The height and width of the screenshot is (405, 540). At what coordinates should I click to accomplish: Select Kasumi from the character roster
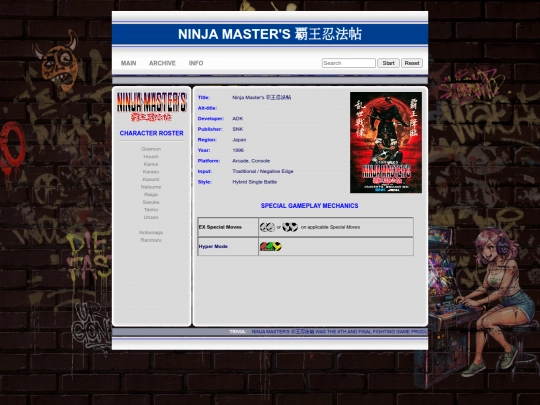[151, 179]
